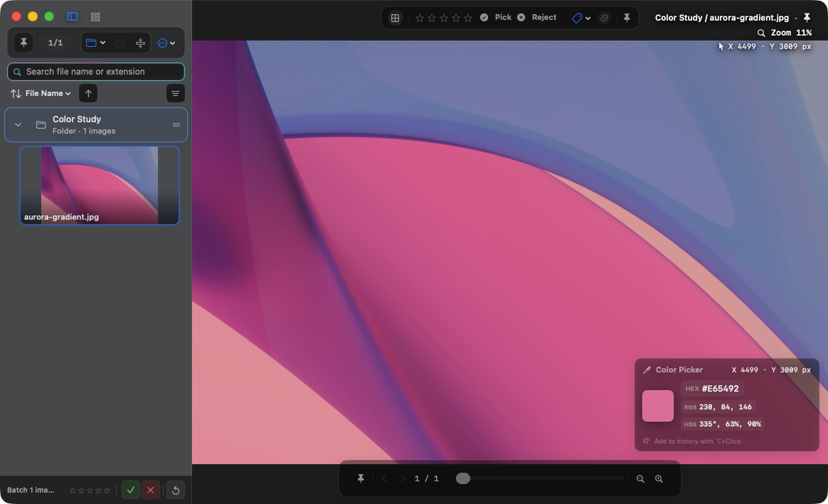Click the 1 / 1 page indicator at bottom
Image resolution: width=828 pixels, height=504 pixels.
pyautogui.click(x=427, y=478)
